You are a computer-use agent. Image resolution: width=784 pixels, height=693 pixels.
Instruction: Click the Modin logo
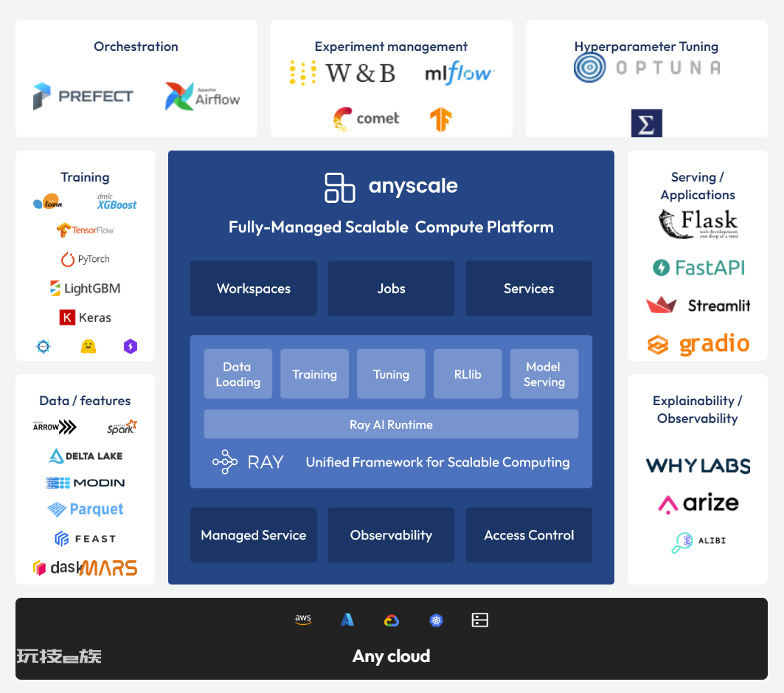[85, 483]
